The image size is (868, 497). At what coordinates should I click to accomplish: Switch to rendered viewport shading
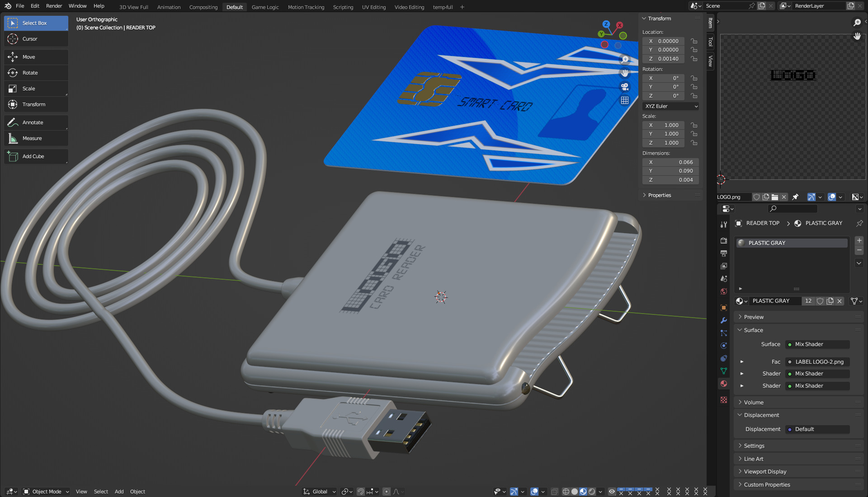click(592, 492)
